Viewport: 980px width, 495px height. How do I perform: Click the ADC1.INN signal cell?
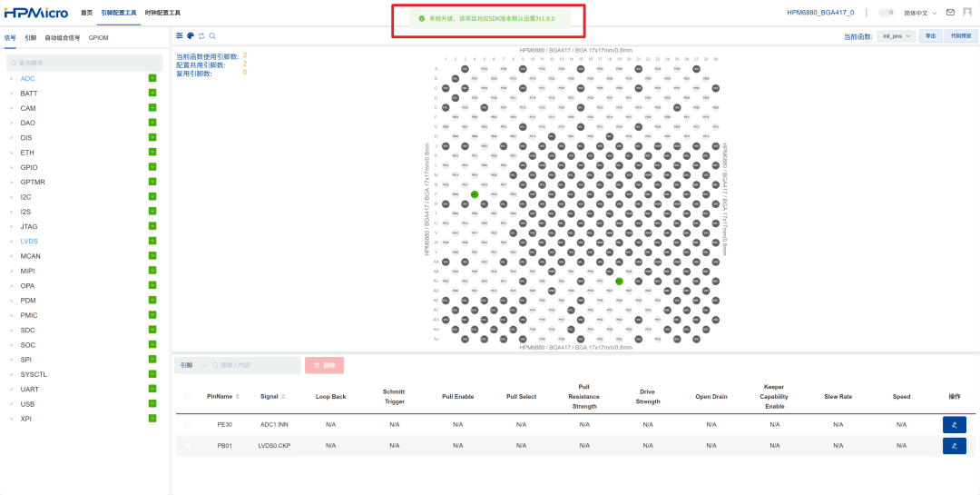[x=274, y=425]
